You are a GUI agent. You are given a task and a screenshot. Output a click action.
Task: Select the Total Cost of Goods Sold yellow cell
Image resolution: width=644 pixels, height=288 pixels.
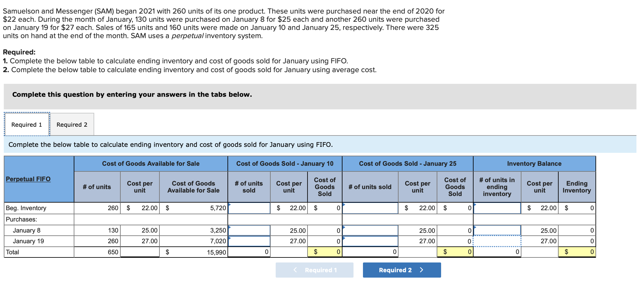[325, 252]
